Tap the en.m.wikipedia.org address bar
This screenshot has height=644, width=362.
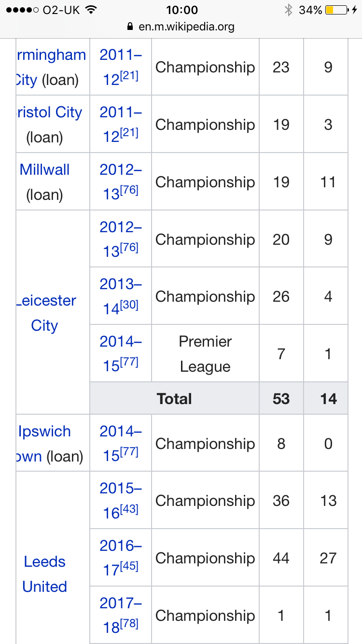181,27
